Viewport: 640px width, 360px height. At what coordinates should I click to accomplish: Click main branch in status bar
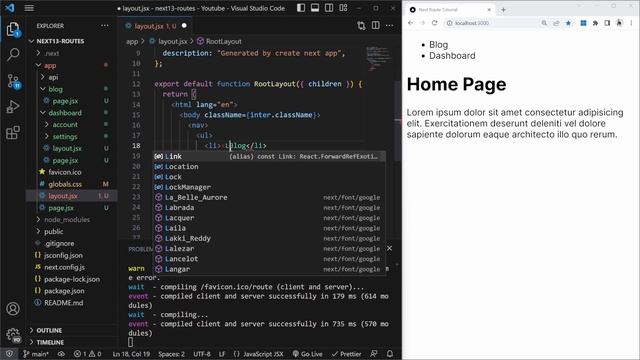point(36,354)
